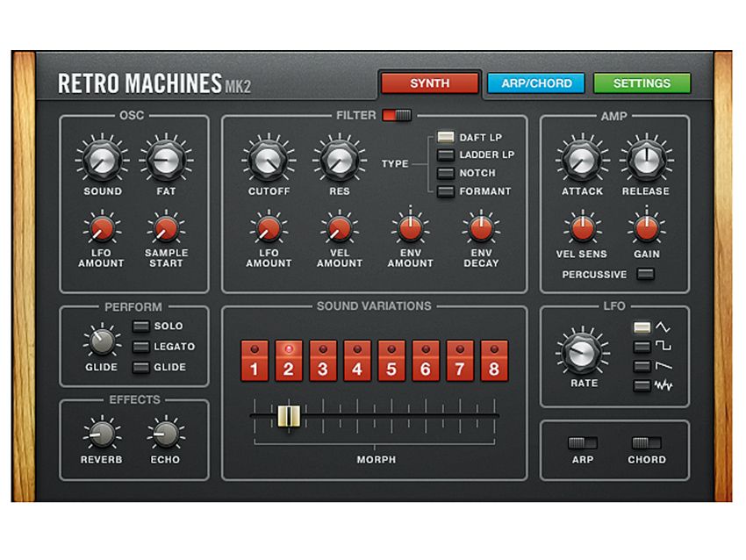
Task: Select the random noise LFO waveform
Action: coord(642,386)
